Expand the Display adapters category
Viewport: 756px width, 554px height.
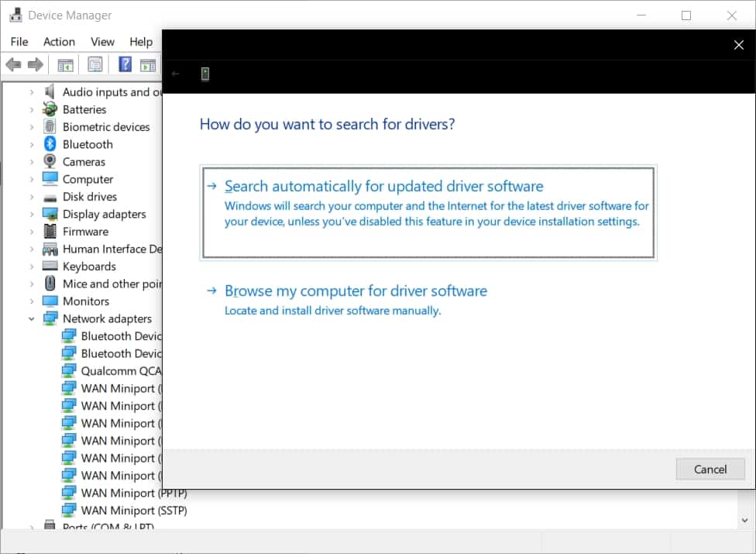tap(32, 215)
